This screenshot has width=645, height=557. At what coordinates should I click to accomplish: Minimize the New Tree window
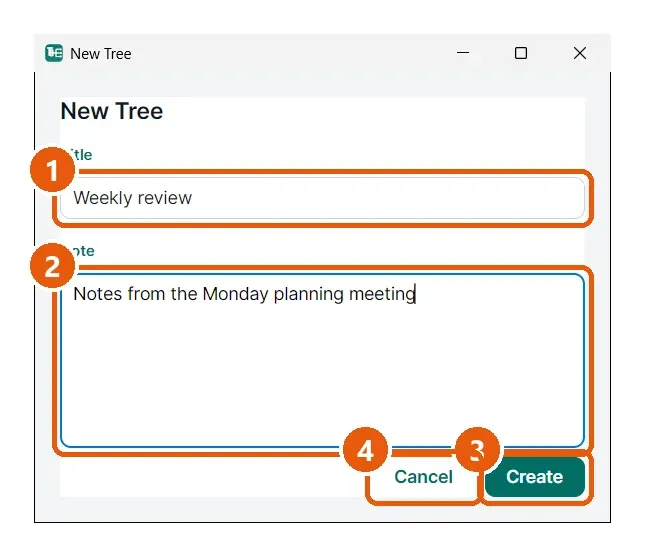point(463,53)
